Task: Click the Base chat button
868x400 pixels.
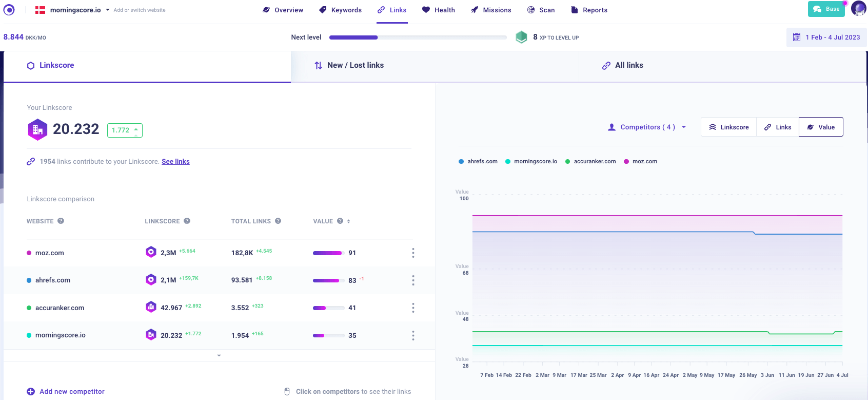Action: coord(826,9)
